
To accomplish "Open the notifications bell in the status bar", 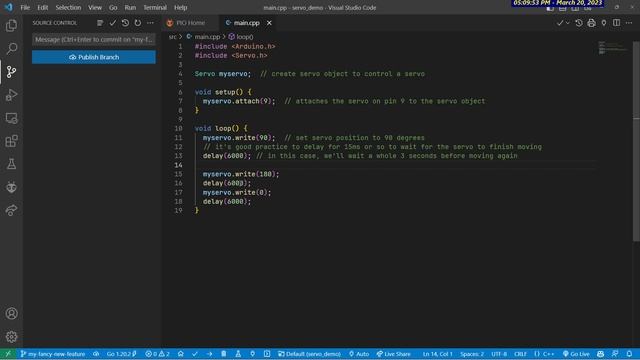I will pos(629,354).
